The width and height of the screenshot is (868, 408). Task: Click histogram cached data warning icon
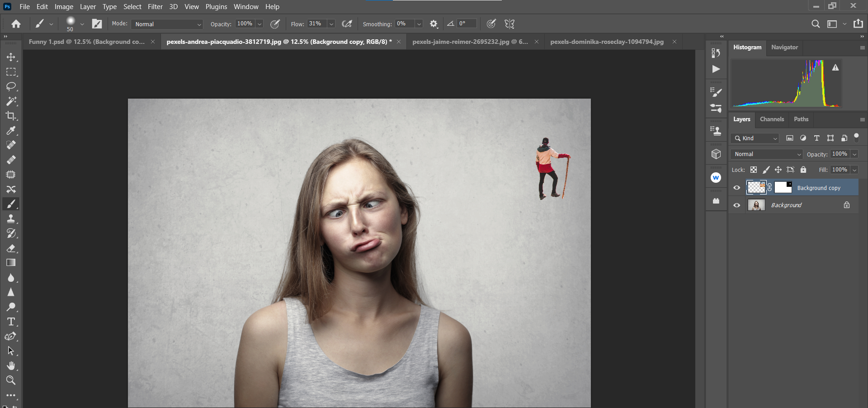835,67
